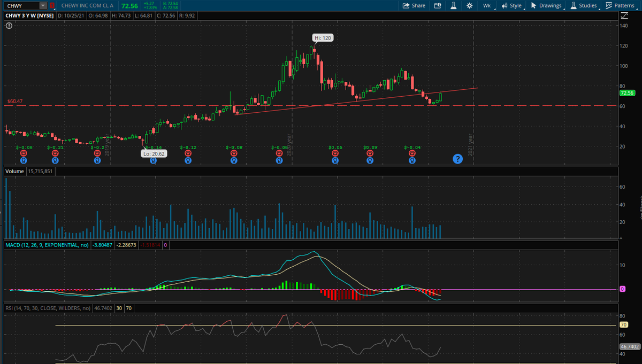The height and width of the screenshot is (364, 642).
Task: Click the red conference call icon under $-0.21
Action: point(55,153)
